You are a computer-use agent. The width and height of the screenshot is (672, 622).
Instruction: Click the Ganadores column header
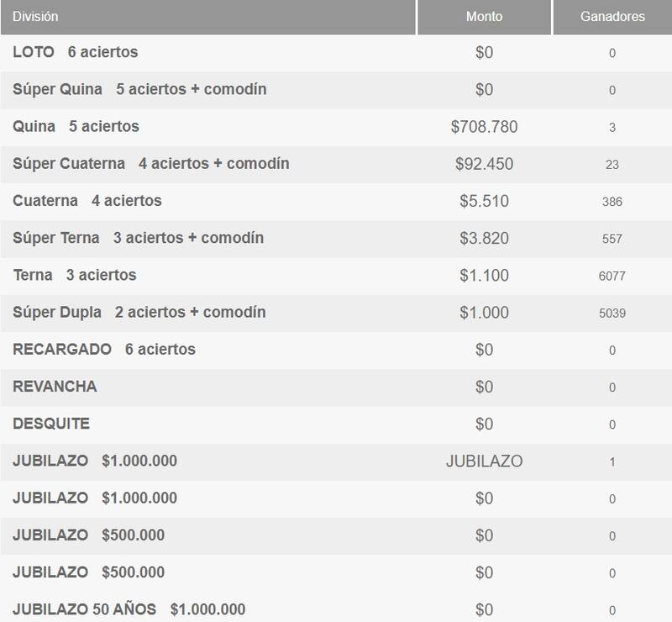(x=612, y=16)
